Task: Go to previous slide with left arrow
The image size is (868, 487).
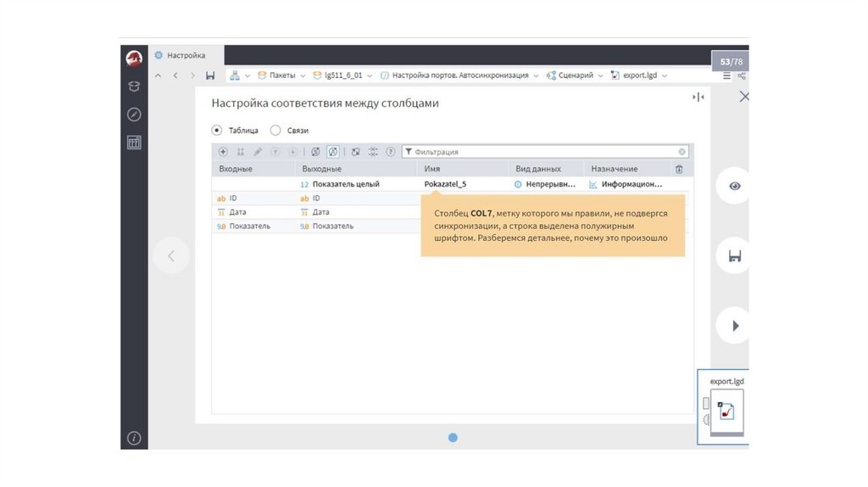Action: (x=171, y=255)
